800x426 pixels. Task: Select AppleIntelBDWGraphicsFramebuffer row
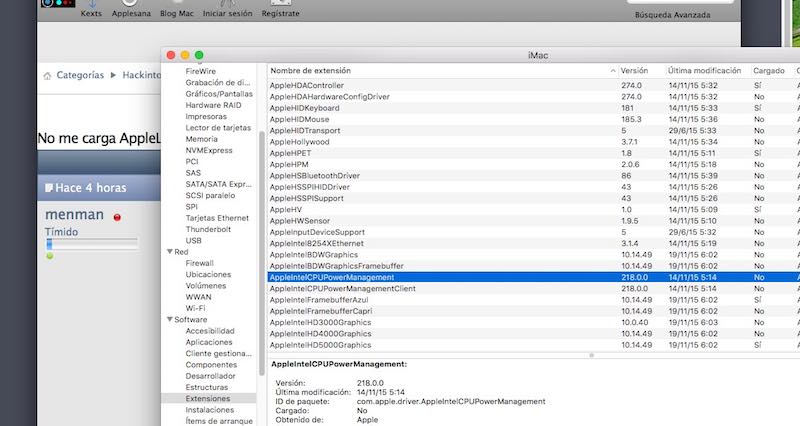point(533,266)
